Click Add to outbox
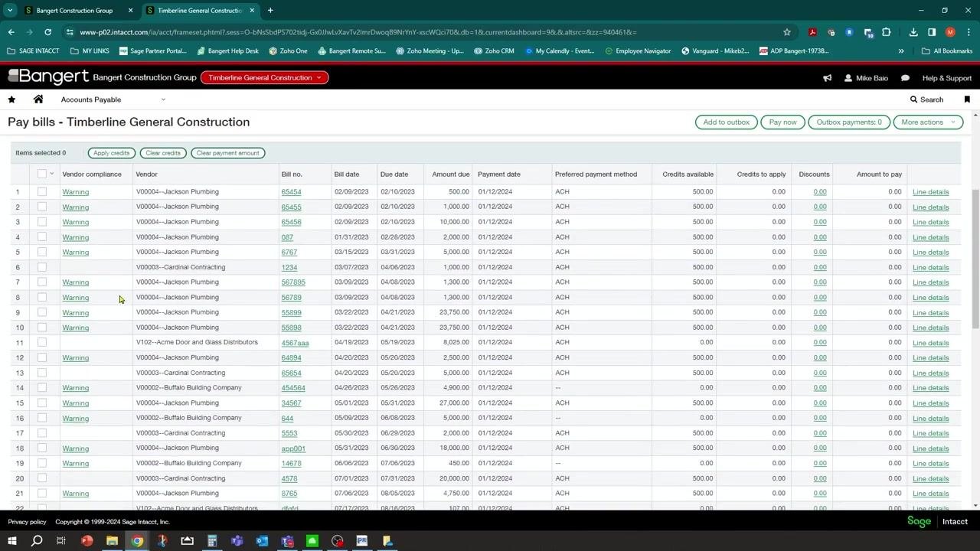Viewport: 980px width, 551px height. (x=727, y=122)
